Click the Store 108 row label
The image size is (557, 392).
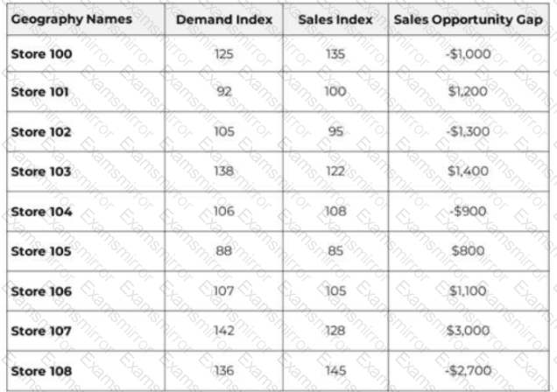[41, 371]
